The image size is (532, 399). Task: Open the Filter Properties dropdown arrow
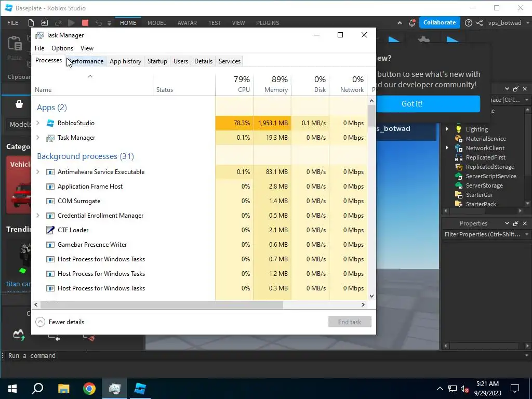(527, 234)
